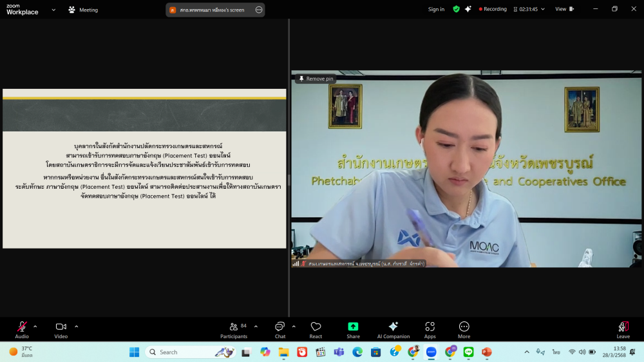Open the View layout menu
The width and height of the screenshot is (644, 362).
click(x=564, y=9)
